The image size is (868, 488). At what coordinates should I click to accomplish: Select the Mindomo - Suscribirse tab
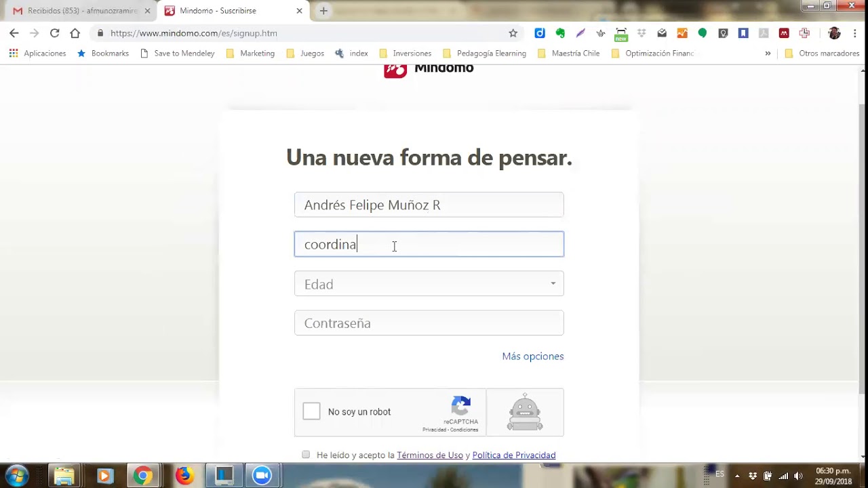[217, 11]
